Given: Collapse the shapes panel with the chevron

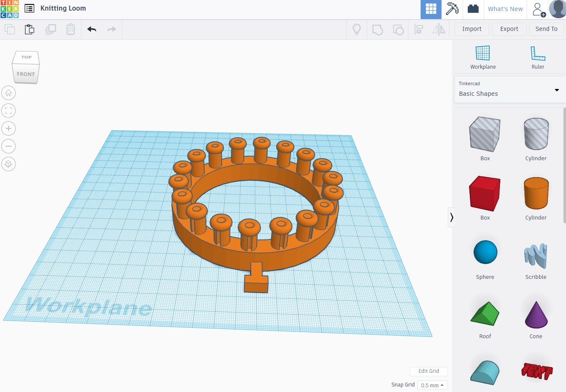Looking at the screenshot, I should (452, 217).
